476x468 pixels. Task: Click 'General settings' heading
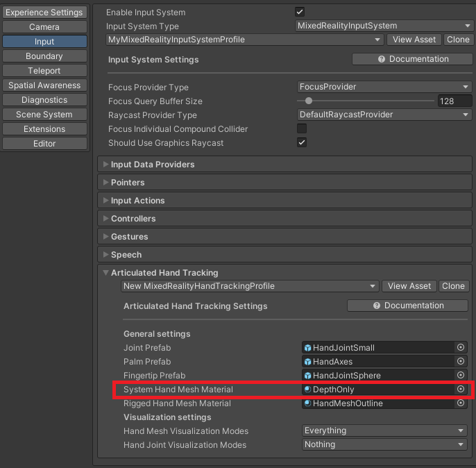157,334
